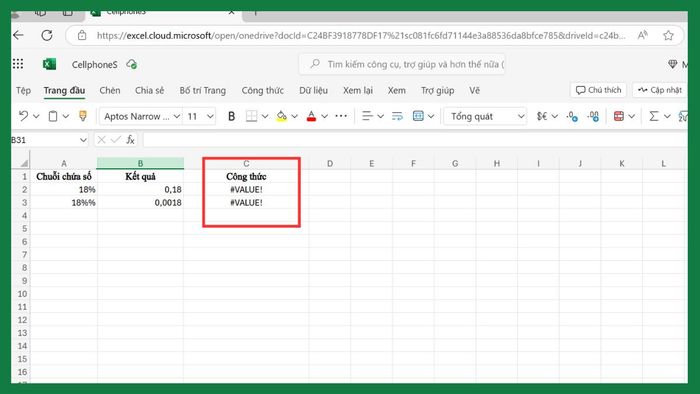Click the insert function fx icon

point(130,140)
